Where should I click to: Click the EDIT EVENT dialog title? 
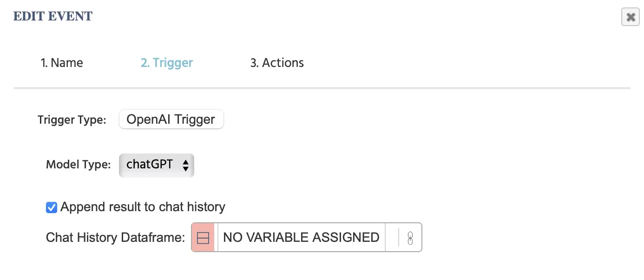tap(53, 16)
